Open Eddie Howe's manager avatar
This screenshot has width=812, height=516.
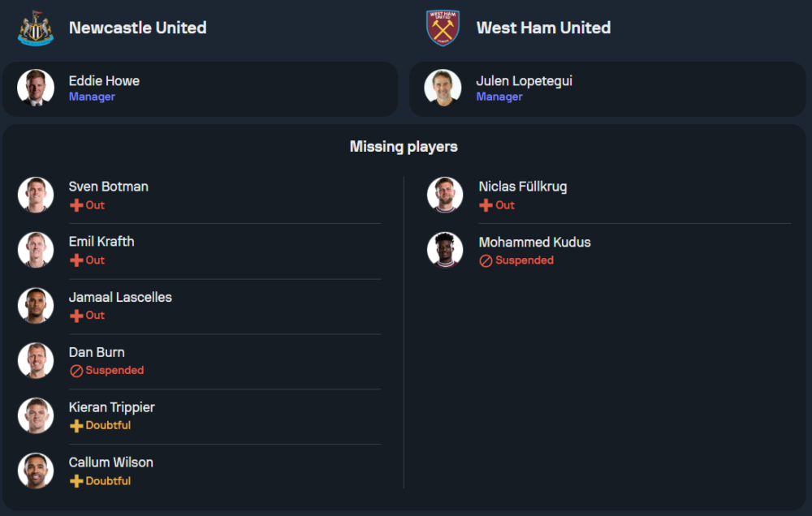(x=36, y=88)
